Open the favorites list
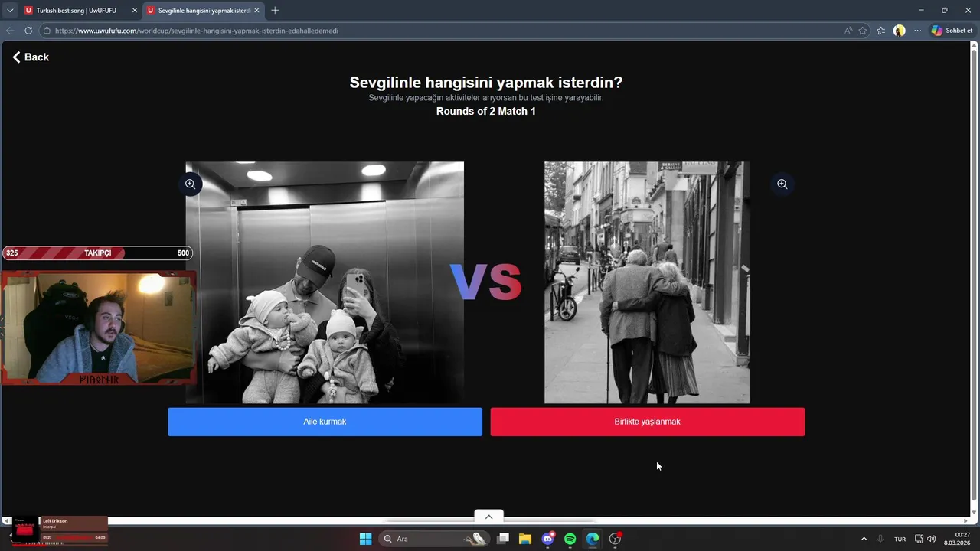The height and width of the screenshot is (551, 980). click(x=881, y=31)
